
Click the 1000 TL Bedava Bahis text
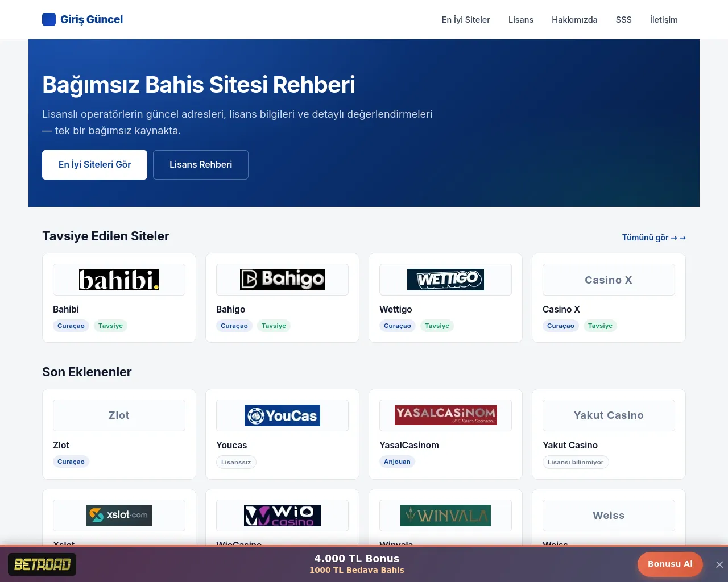[x=357, y=570]
